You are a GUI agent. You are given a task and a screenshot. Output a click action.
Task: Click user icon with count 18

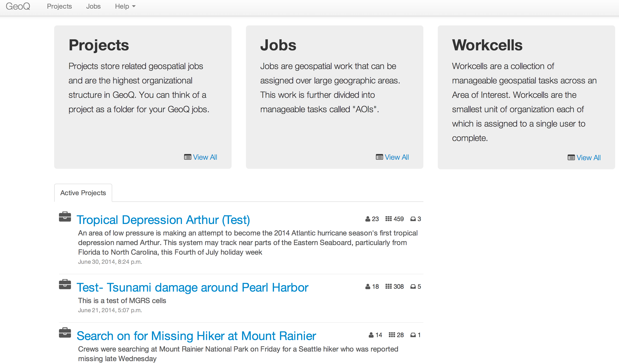[x=368, y=287]
